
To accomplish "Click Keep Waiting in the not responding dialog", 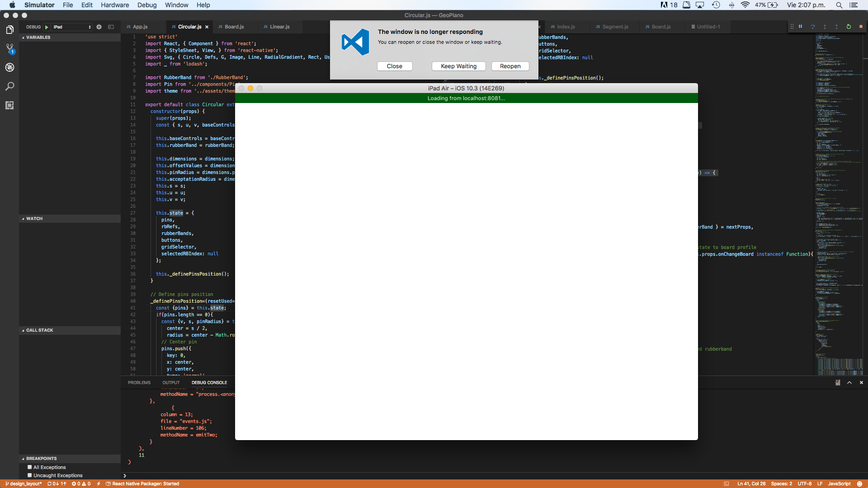I will pos(458,66).
